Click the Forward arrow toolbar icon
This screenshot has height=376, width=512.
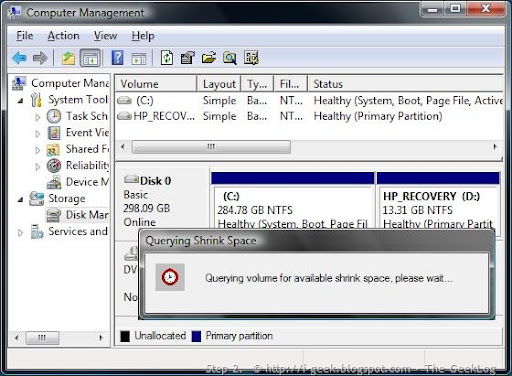(40, 58)
